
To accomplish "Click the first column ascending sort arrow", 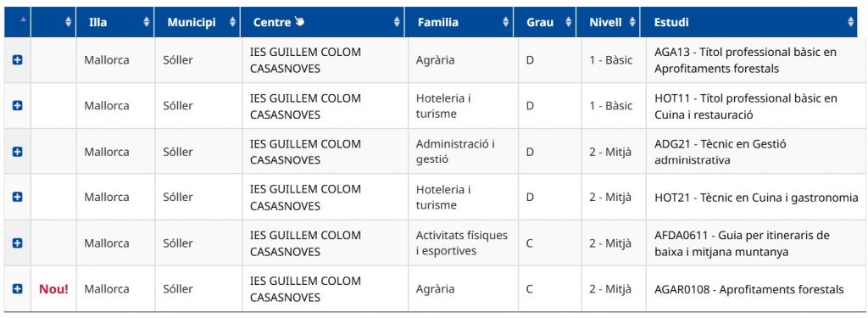I will (x=23, y=19).
